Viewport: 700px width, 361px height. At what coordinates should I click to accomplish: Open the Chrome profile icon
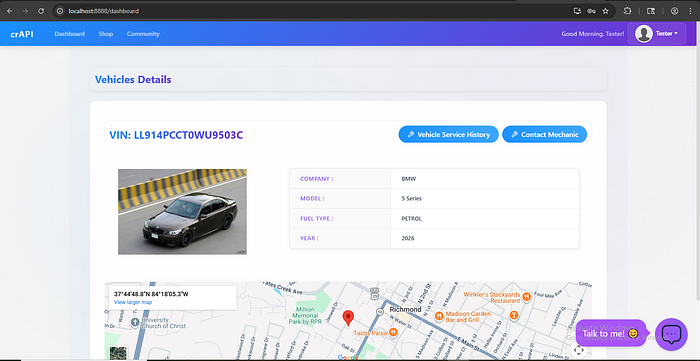tap(675, 11)
